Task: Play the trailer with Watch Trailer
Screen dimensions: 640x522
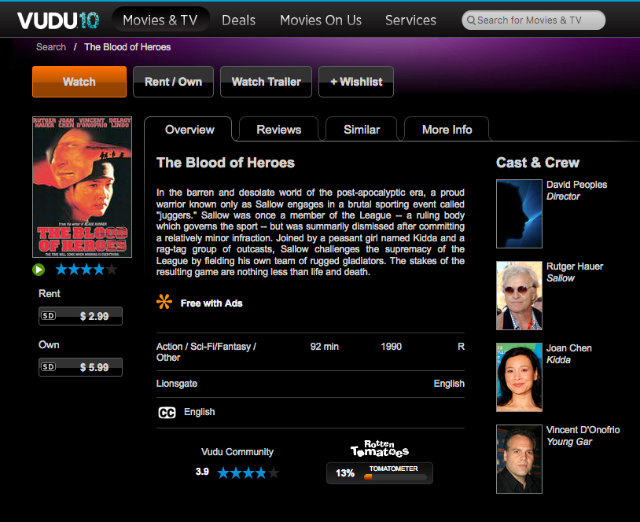Action: pyautogui.click(x=266, y=82)
